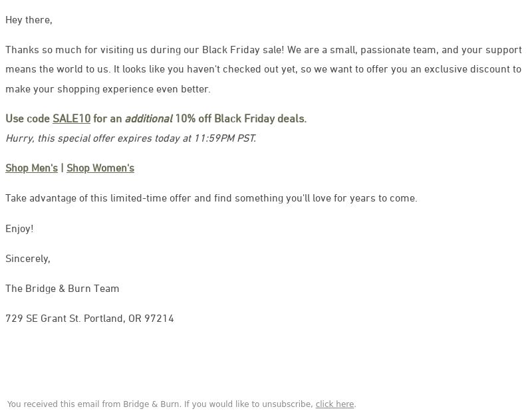Click the 'Hurry, this special offer expires' line

point(130,138)
